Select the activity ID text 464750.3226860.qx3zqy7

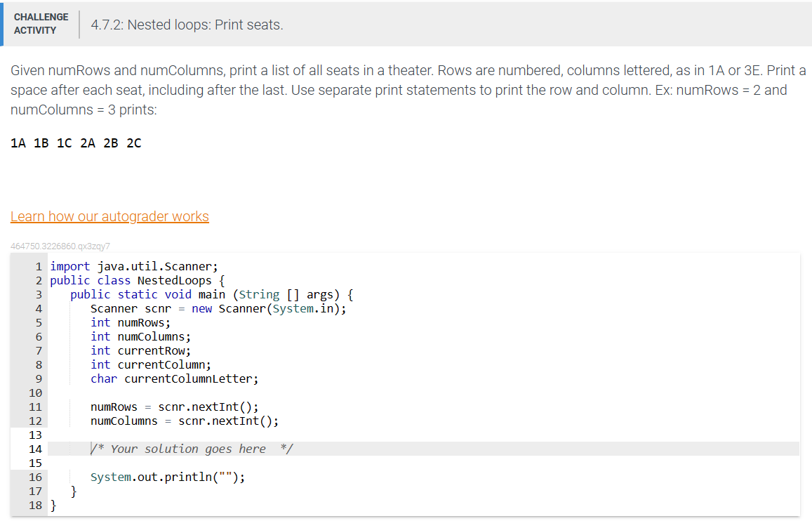[x=60, y=246]
